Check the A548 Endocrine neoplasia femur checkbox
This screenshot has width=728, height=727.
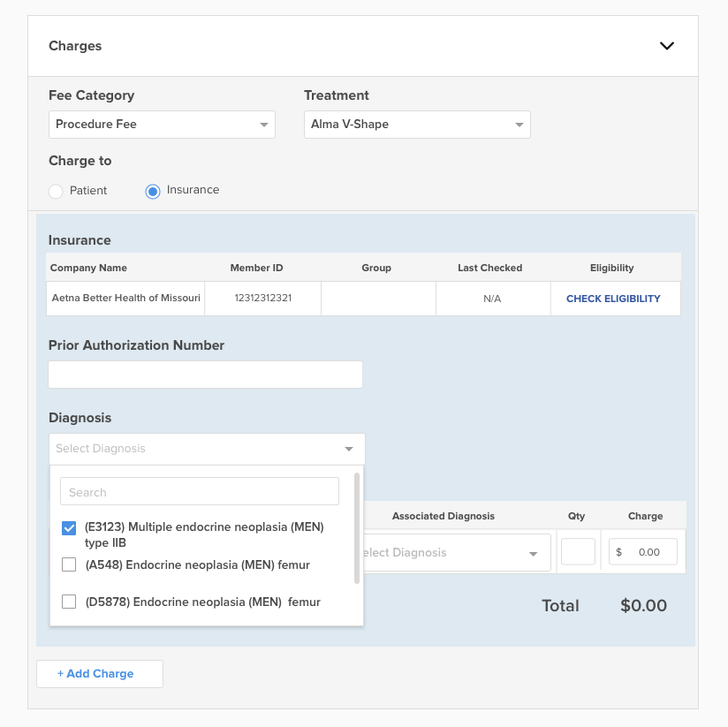pos(69,564)
